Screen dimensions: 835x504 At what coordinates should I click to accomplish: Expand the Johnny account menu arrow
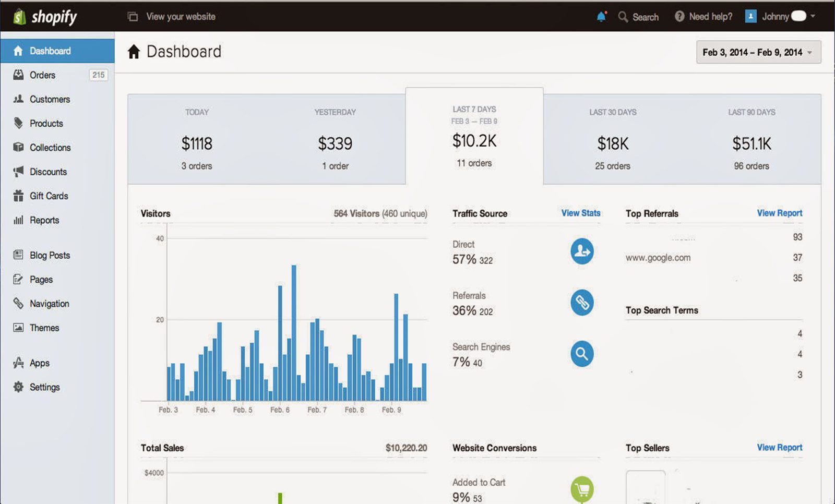[813, 16]
